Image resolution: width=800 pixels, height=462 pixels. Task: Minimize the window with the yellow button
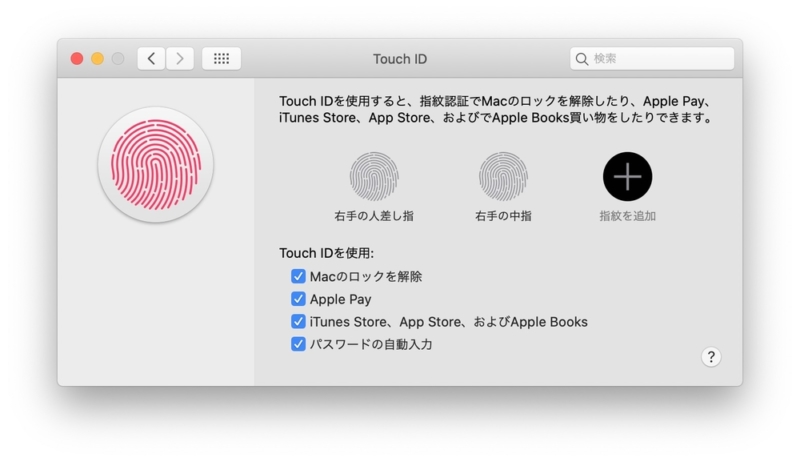(x=97, y=59)
